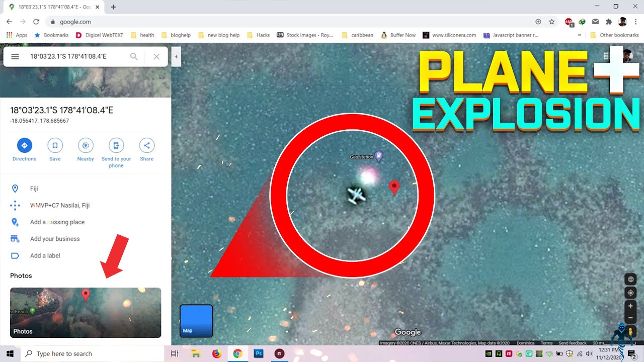The width and height of the screenshot is (644, 362).
Task: Open a new Chrome tab
Action: tap(113, 7)
